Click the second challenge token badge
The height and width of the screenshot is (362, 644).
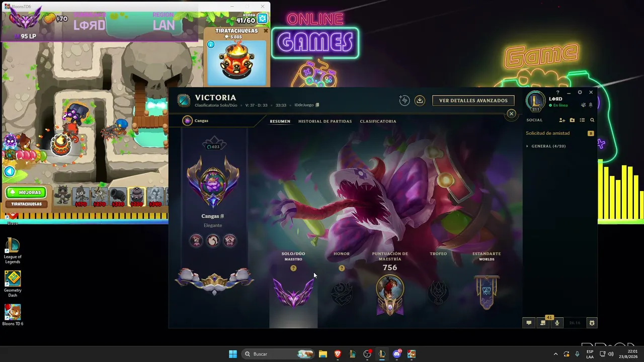213,241
